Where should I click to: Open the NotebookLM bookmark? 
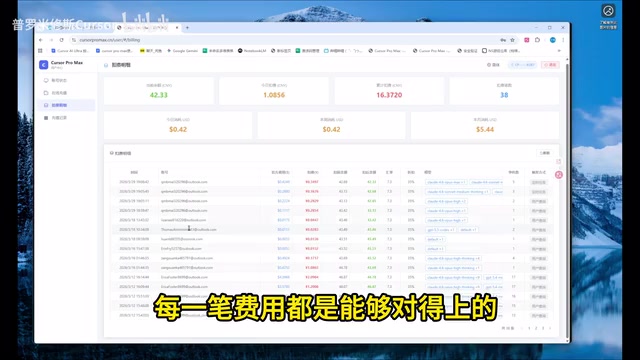[252, 51]
